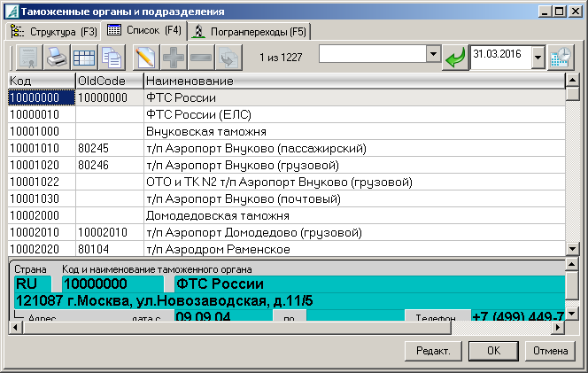Click the green return arrow icon

455,58
